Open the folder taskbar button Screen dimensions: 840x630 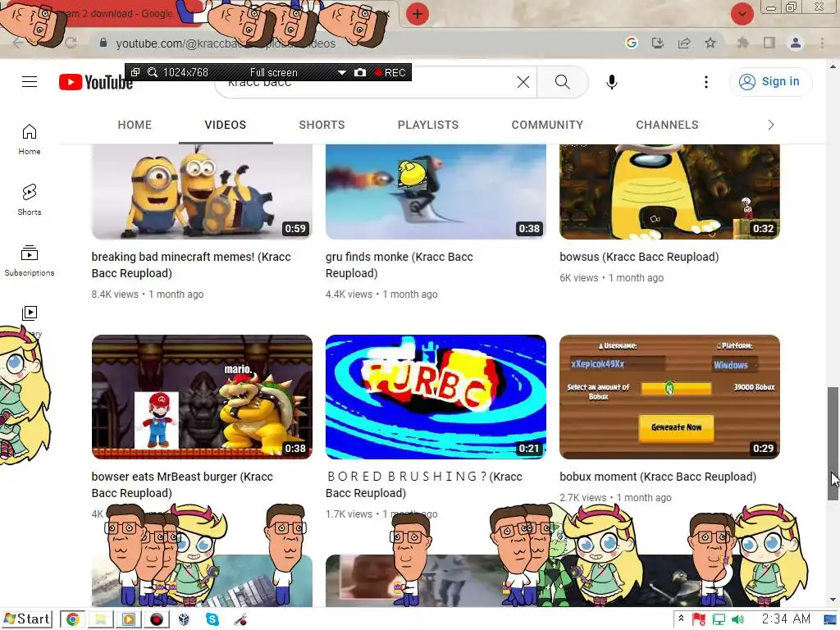(x=100, y=619)
